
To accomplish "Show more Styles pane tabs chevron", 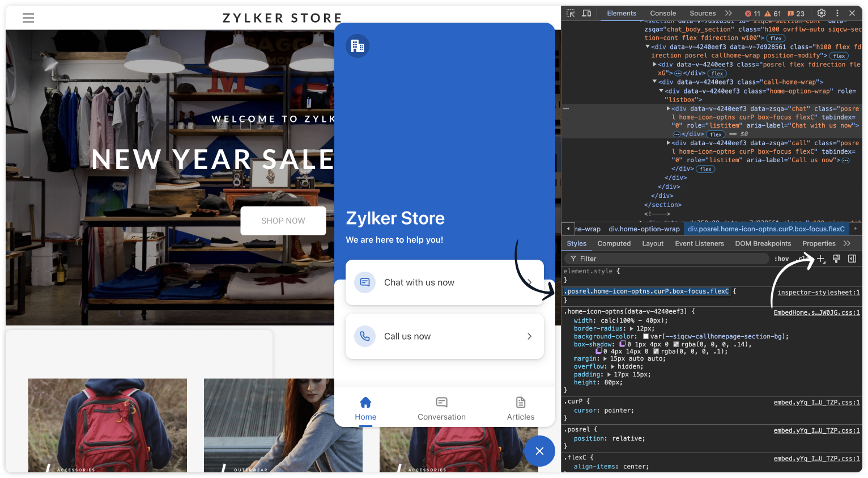I will pyautogui.click(x=847, y=243).
